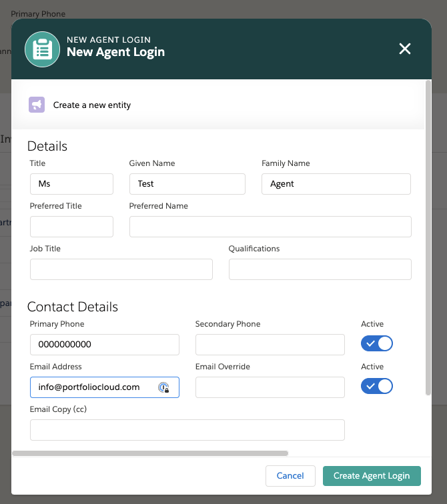447x504 pixels.
Task: Select the Email Copy (cc) field
Action: (x=187, y=430)
